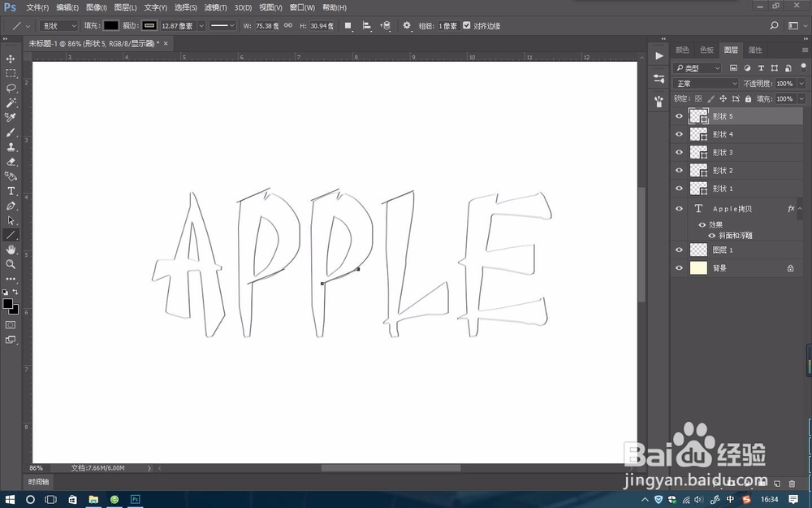This screenshot has width=812, height=508.
Task: Open path alignment options
Action: (367, 25)
